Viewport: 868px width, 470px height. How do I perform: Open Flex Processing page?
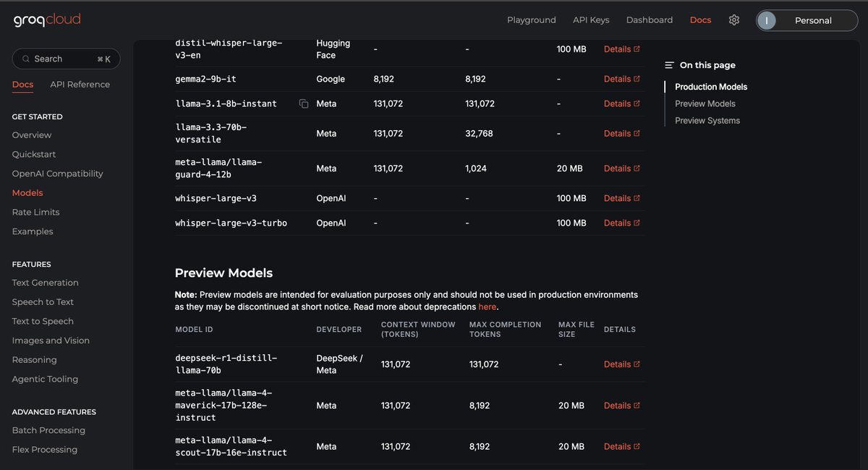tap(45, 450)
